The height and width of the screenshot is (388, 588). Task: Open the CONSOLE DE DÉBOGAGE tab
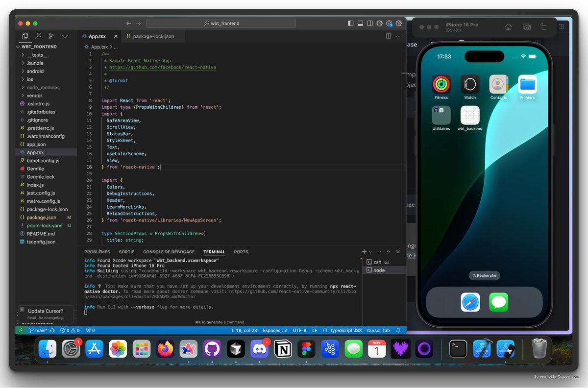point(169,252)
